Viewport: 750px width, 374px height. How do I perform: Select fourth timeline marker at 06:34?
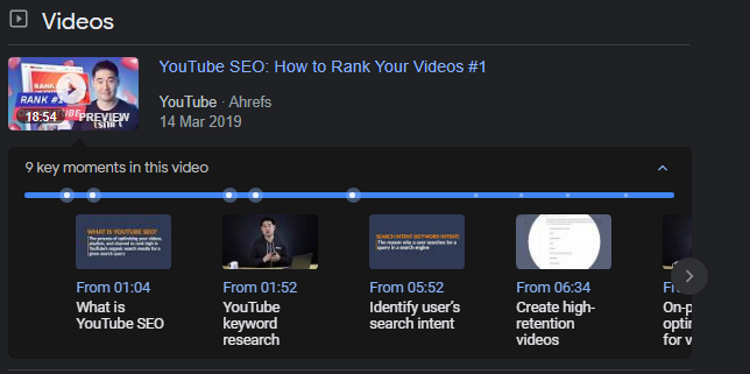256,195
